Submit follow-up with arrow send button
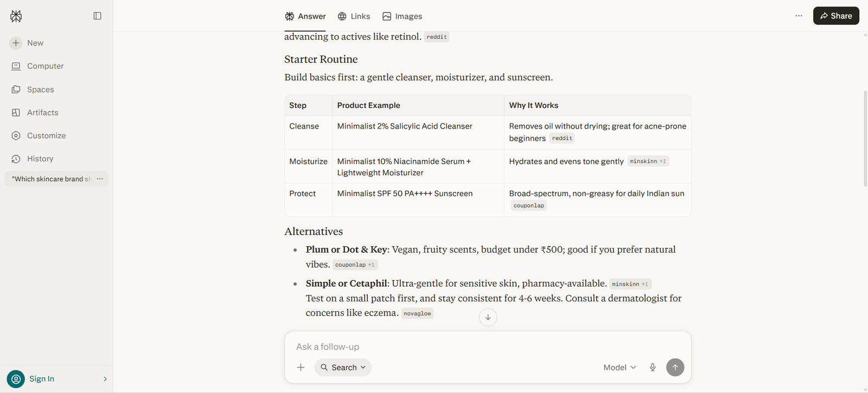The height and width of the screenshot is (393, 868). [x=675, y=368]
